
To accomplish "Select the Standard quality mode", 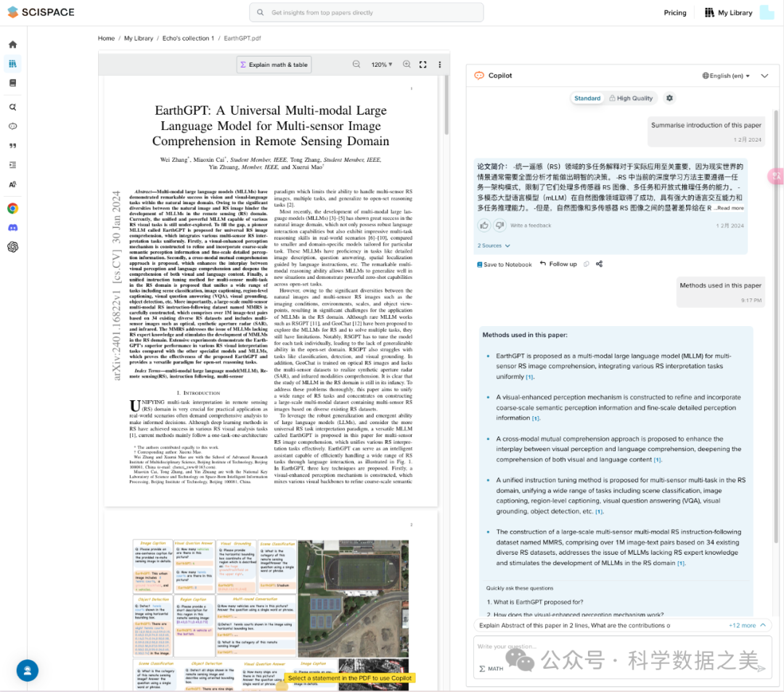I will (x=587, y=98).
